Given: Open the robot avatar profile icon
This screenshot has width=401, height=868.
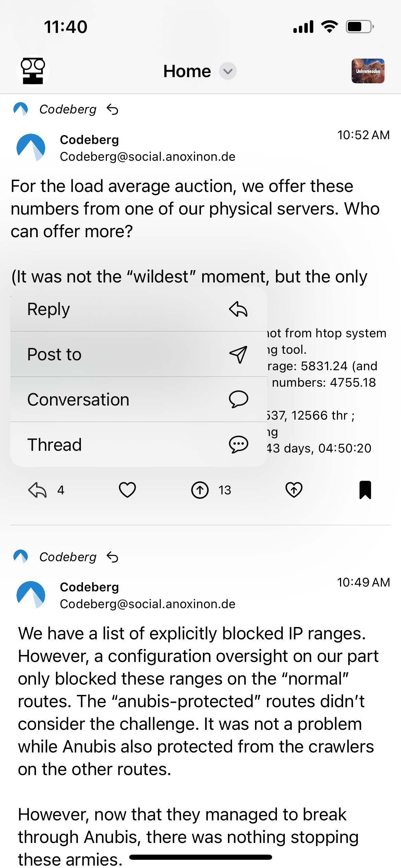Looking at the screenshot, I should (33, 71).
